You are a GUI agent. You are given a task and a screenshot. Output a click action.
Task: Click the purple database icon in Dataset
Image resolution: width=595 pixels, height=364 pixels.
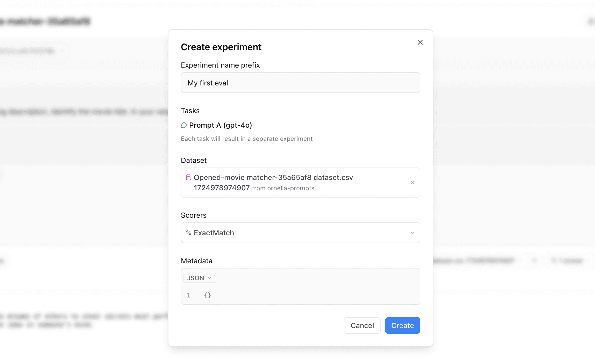coord(189,178)
